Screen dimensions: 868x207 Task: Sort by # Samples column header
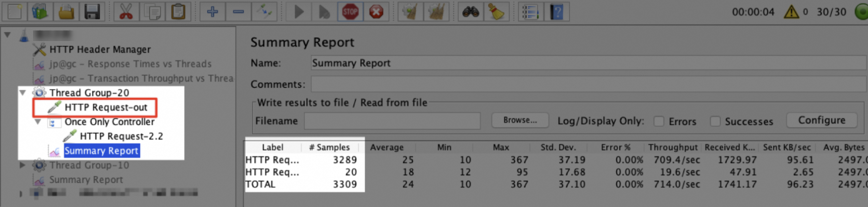(x=330, y=147)
